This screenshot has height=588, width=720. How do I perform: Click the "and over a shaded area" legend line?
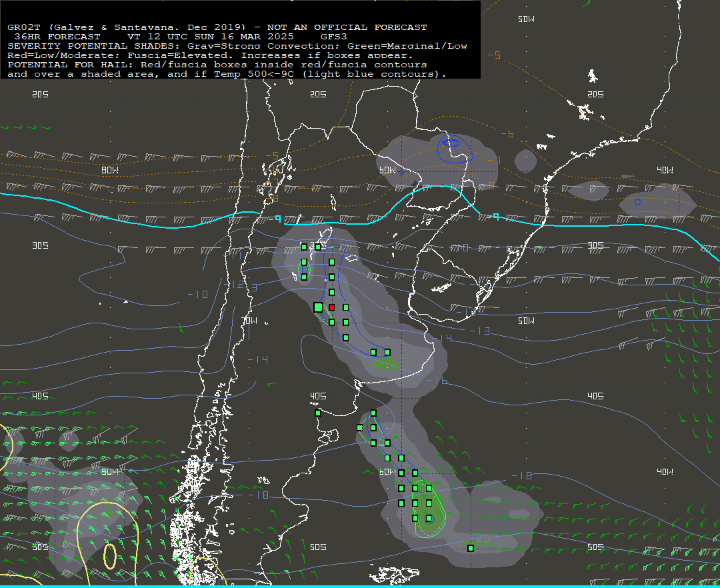(227, 74)
